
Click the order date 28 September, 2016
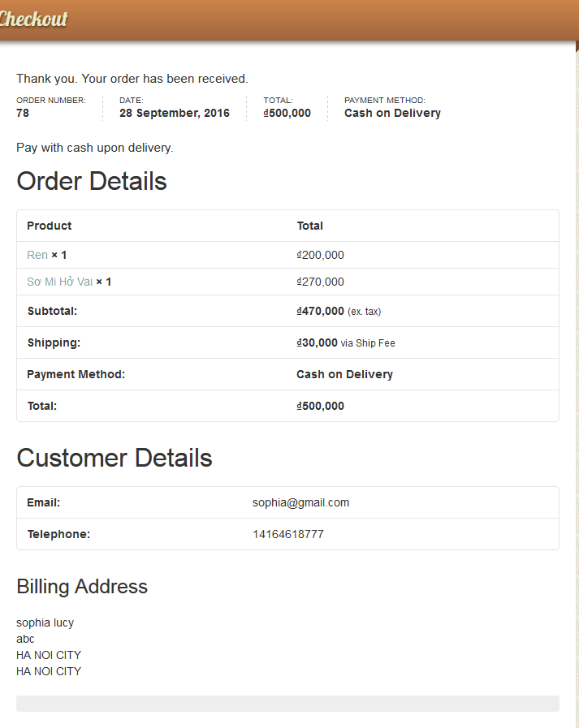tap(174, 113)
